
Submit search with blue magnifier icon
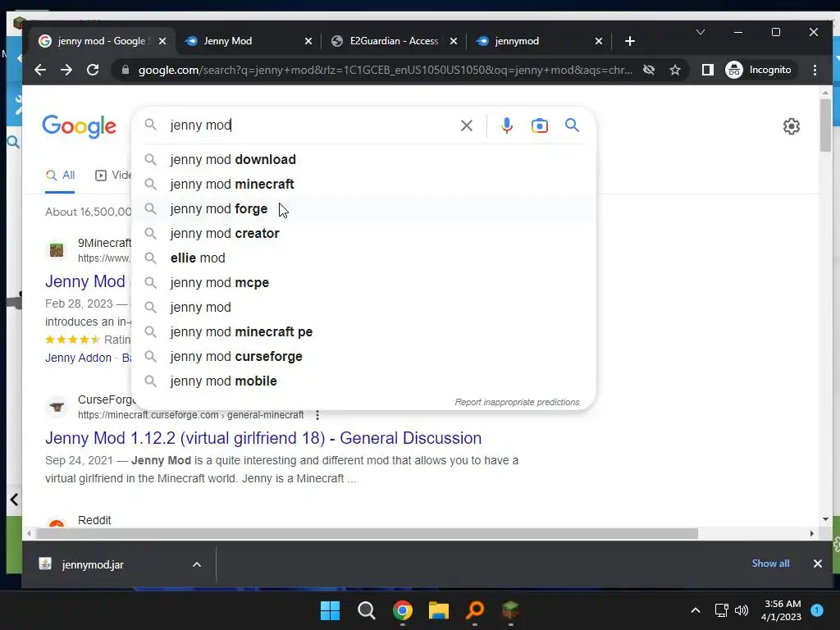tap(572, 126)
